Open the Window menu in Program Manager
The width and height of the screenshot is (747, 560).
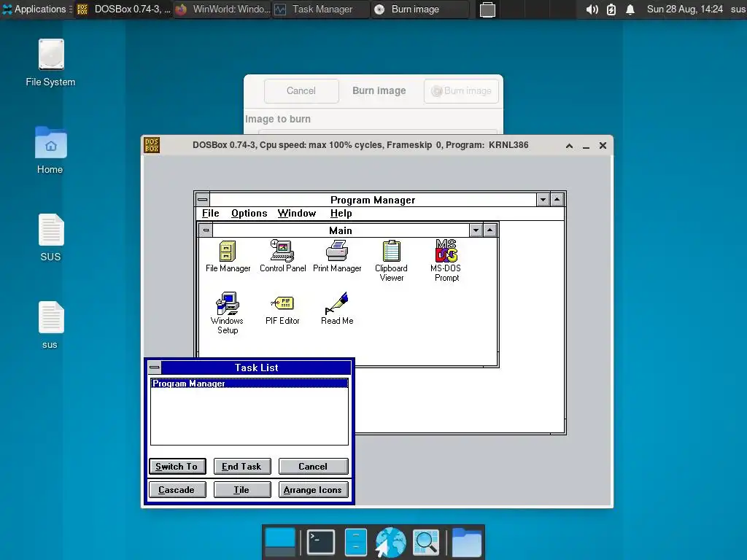[x=297, y=214]
